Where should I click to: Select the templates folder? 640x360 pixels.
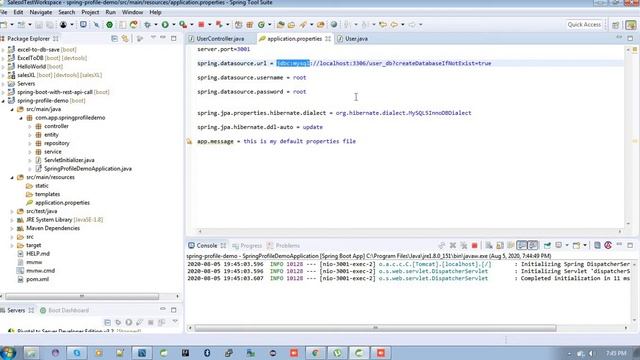47,194
